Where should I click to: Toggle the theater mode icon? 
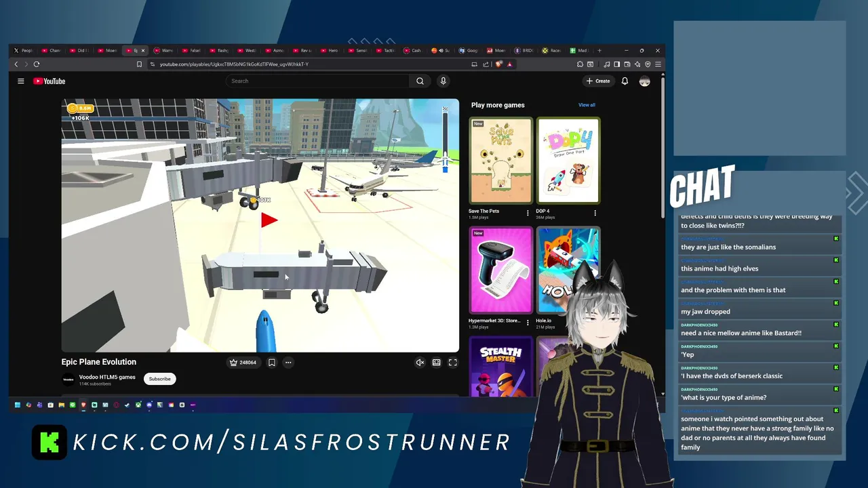[x=436, y=363]
